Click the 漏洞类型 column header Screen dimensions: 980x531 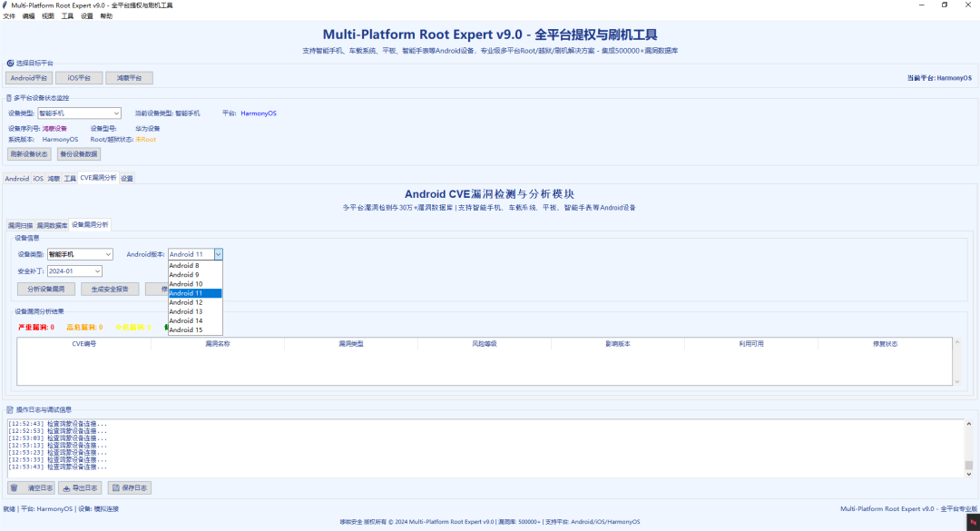350,344
